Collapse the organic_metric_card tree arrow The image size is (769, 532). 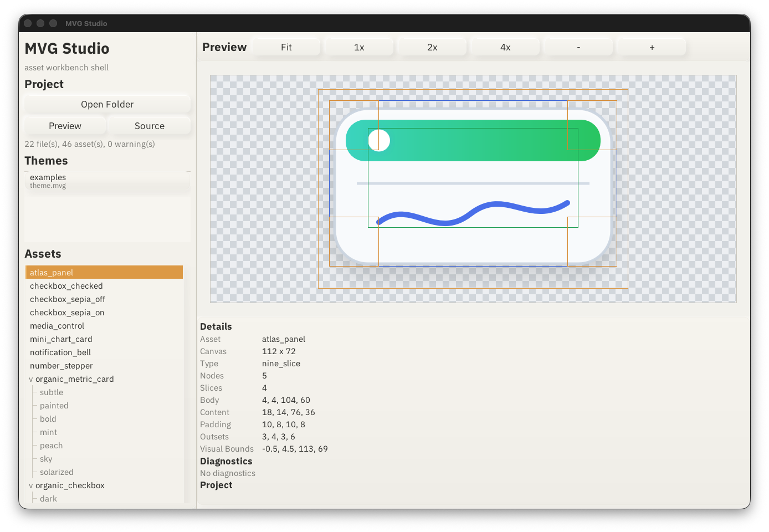point(31,379)
